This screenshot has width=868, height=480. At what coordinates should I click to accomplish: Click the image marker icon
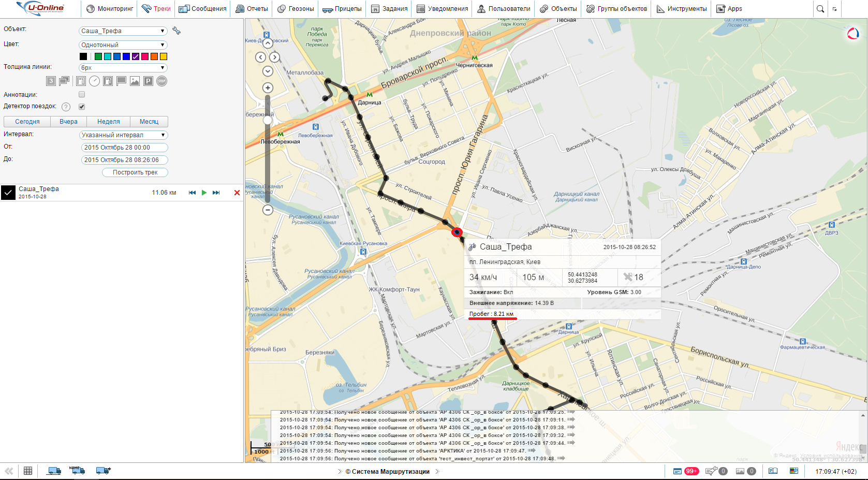coord(135,81)
